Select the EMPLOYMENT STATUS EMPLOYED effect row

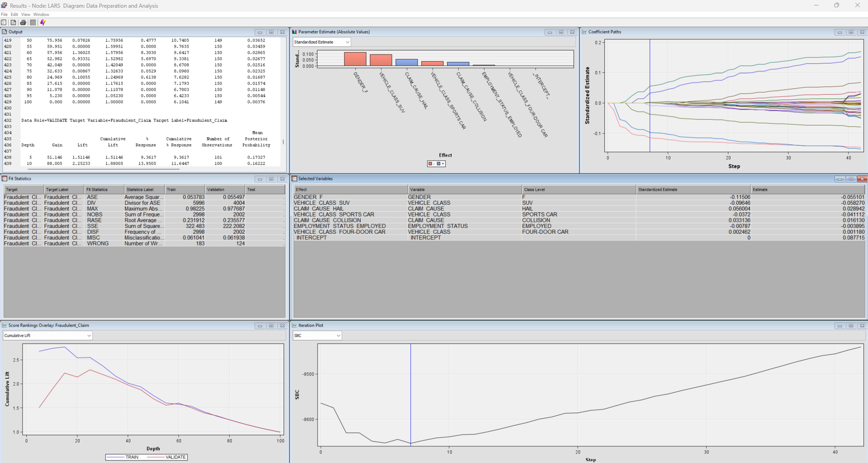pos(579,226)
